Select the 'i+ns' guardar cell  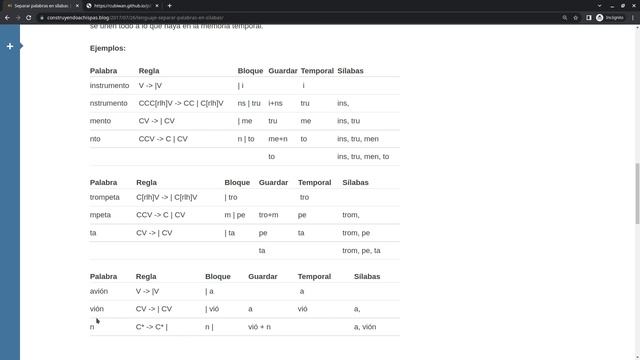pos(275,103)
